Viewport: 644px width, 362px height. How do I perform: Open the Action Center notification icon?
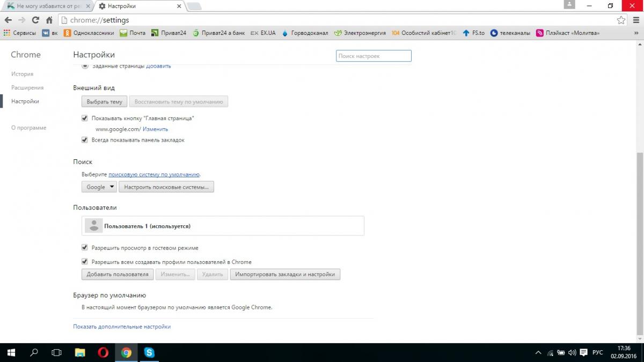pyautogui.click(x=583, y=353)
